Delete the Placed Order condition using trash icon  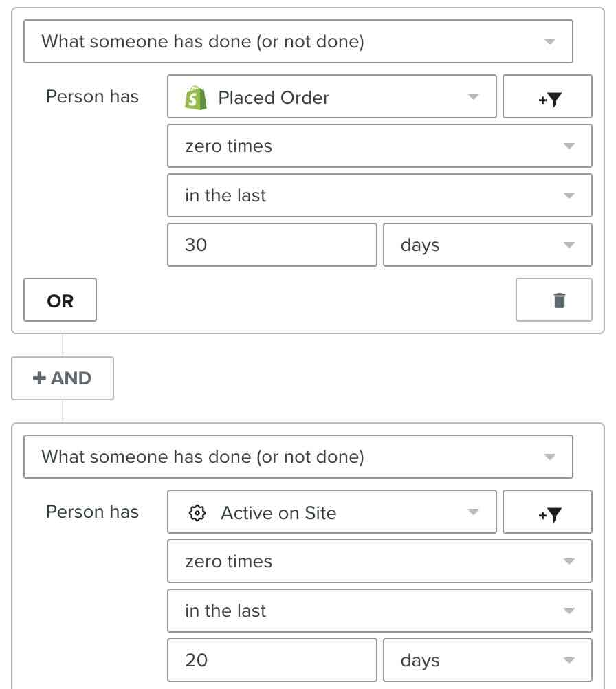(553, 300)
